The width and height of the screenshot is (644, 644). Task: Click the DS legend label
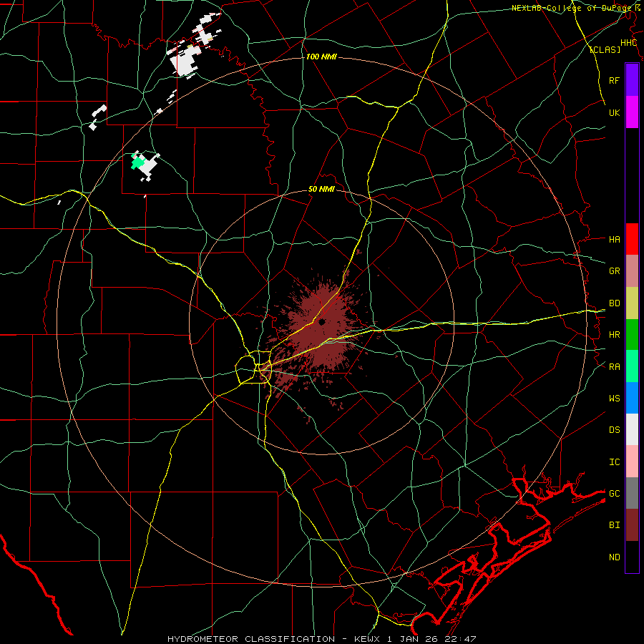[615, 430]
